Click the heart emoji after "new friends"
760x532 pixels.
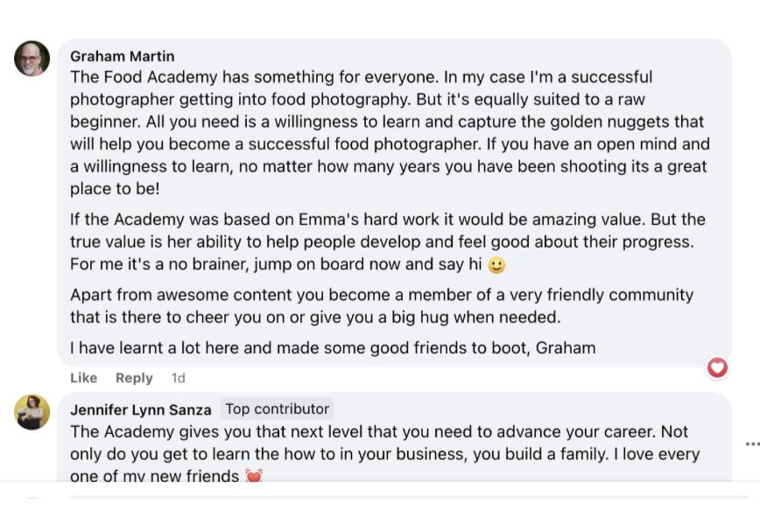tap(254, 477)
